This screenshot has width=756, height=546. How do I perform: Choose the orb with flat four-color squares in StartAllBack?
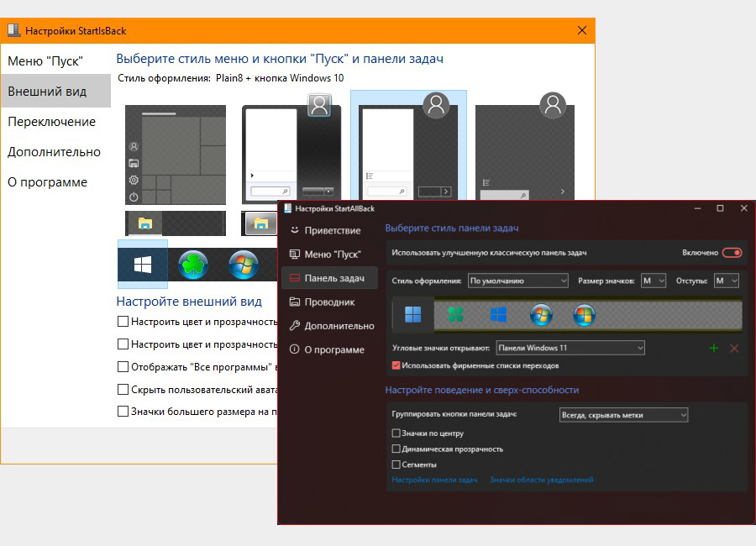(x=584, y=315)
